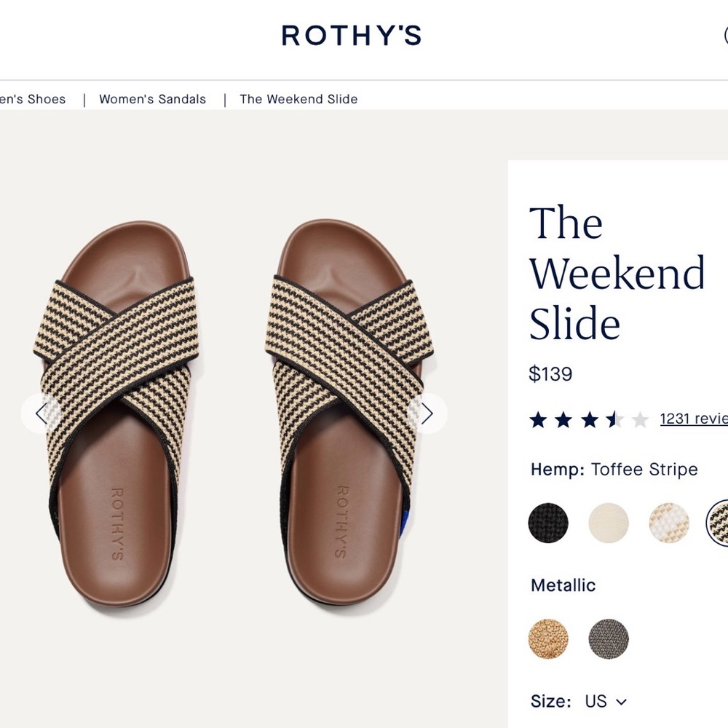Click the $139 price text

551,374
